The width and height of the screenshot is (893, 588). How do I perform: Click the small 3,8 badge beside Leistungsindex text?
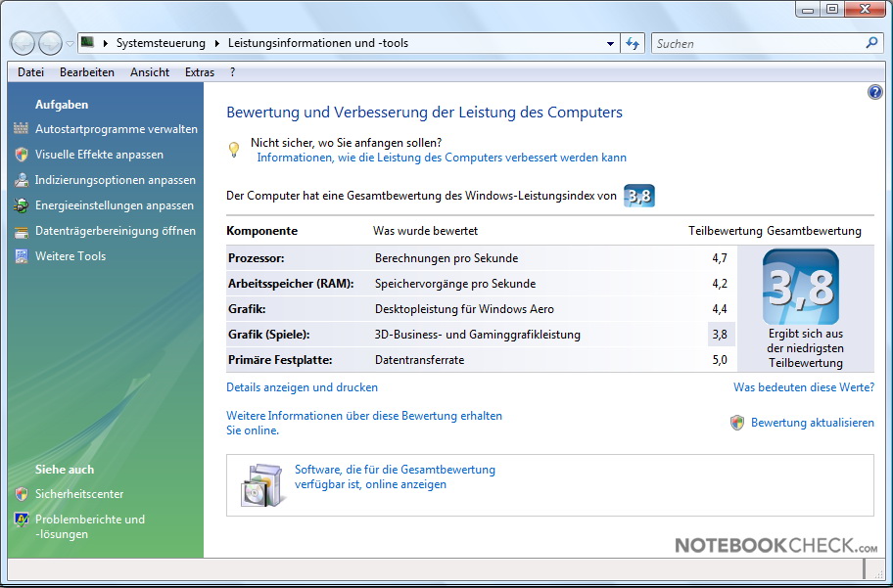pos(639,196)
